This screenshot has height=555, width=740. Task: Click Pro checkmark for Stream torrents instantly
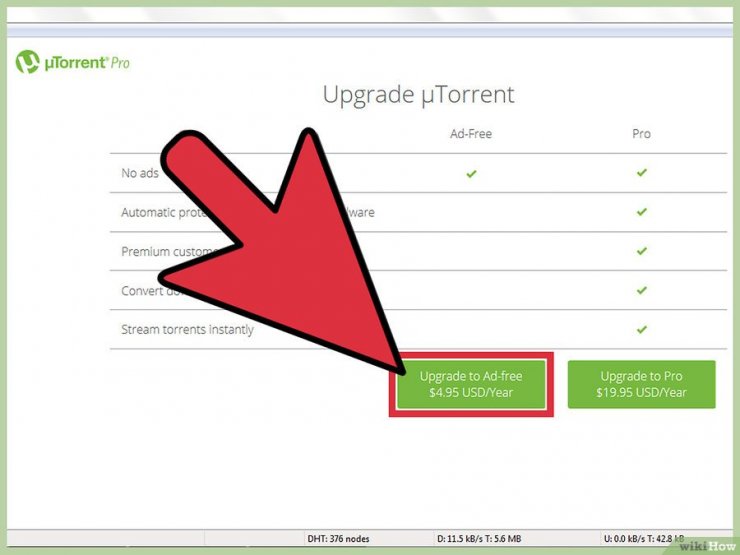[641, 329]
